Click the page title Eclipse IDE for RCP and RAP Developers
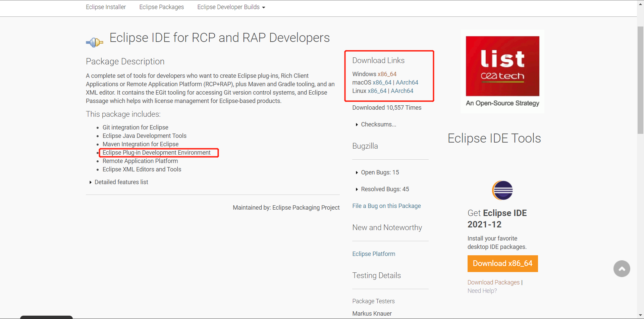 click(220, 38)
